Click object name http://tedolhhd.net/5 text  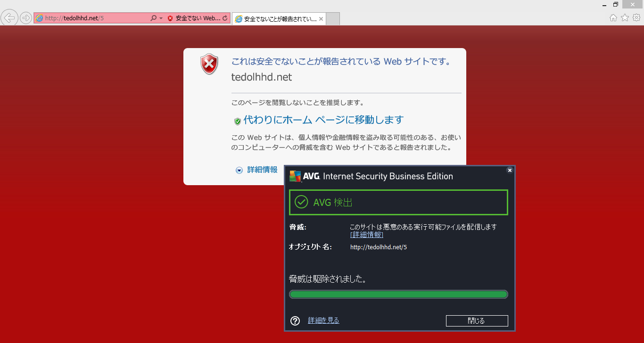coord(379,247)
